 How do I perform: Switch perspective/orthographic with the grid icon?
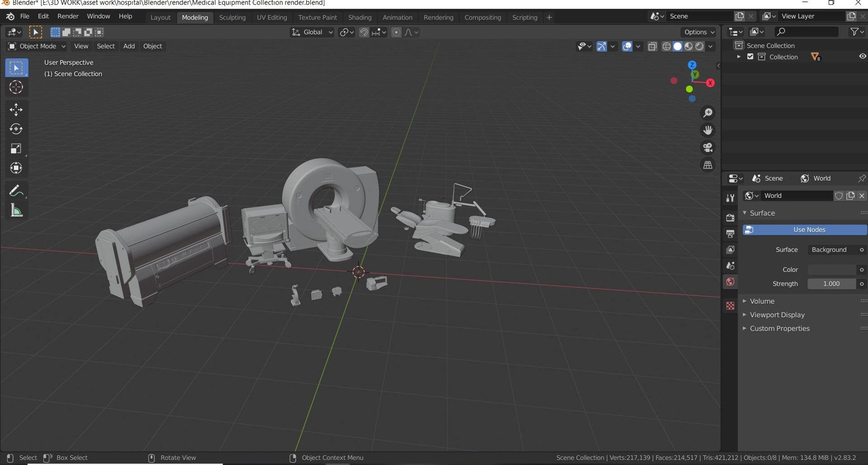pos(708,165)
